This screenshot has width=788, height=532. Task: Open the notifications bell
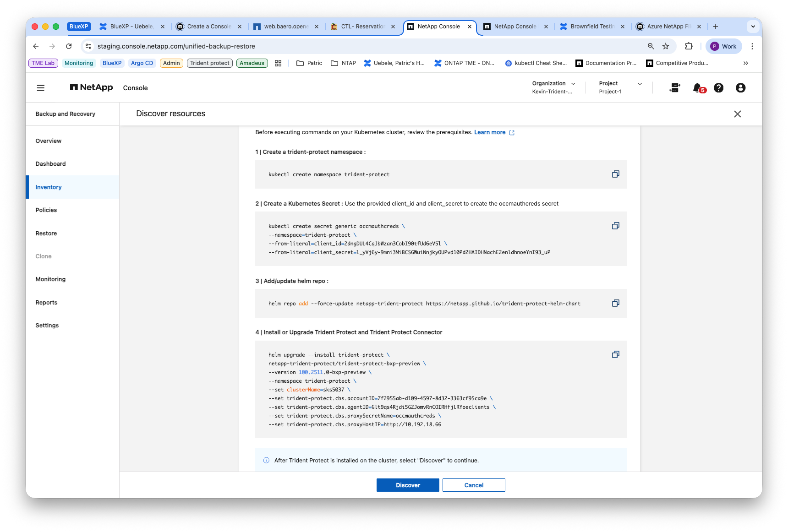click(x=697, y=87)
